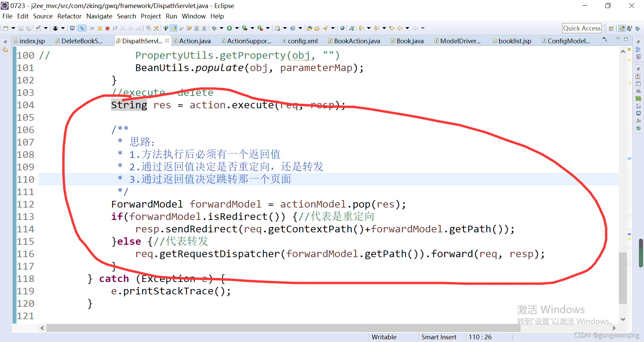Click the Run External Tools icon
This screenshot has height=342, width=644.
260,28
